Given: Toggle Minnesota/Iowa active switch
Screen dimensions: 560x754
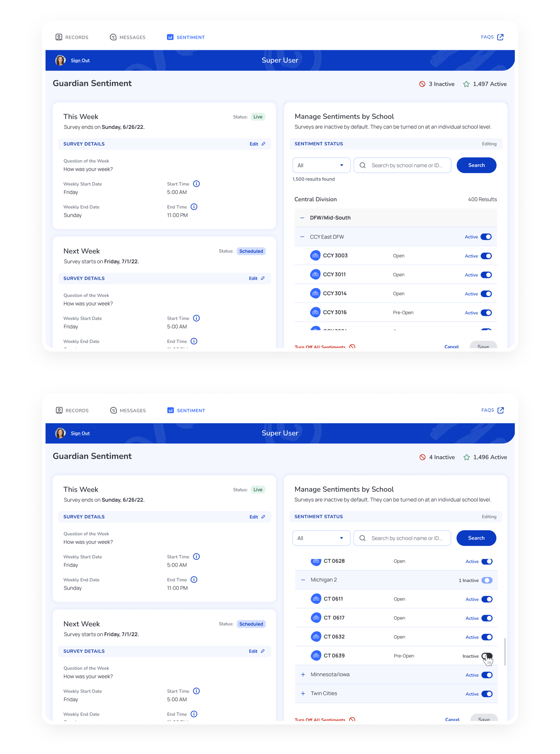Looking at the screenshot, I should (x=487, y=675).
